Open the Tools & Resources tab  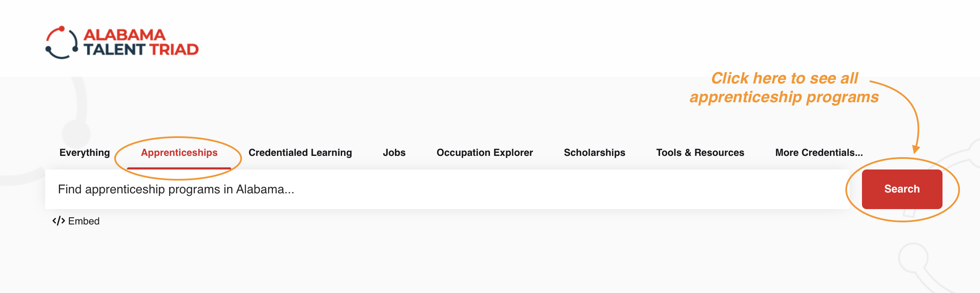[700, 152]
